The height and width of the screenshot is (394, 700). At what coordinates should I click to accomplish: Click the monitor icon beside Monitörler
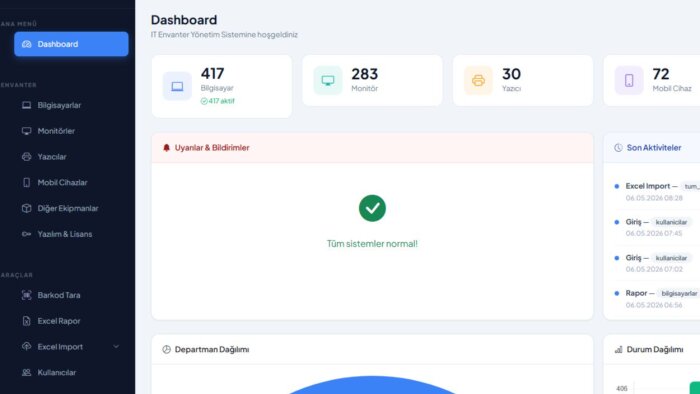(27, 131)
